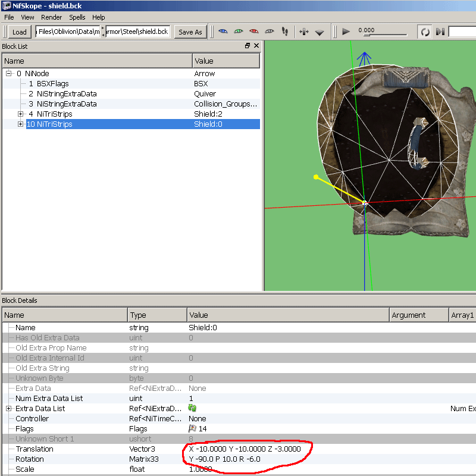Click the animation time slider
Image resolution: width=476 pixels, height=476 pixels.
click(385, 35)
